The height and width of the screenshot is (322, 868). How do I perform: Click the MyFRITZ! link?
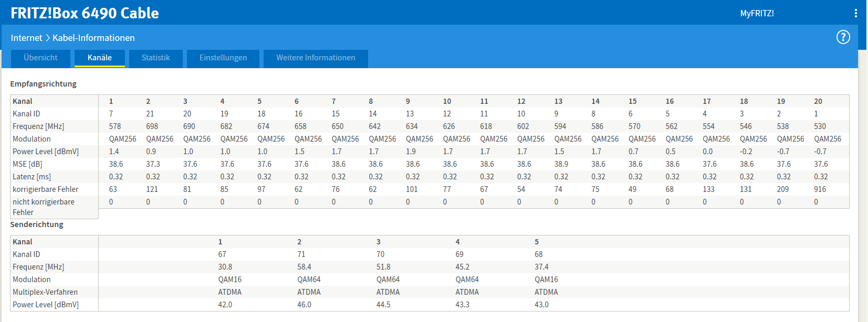coord(757,13)
